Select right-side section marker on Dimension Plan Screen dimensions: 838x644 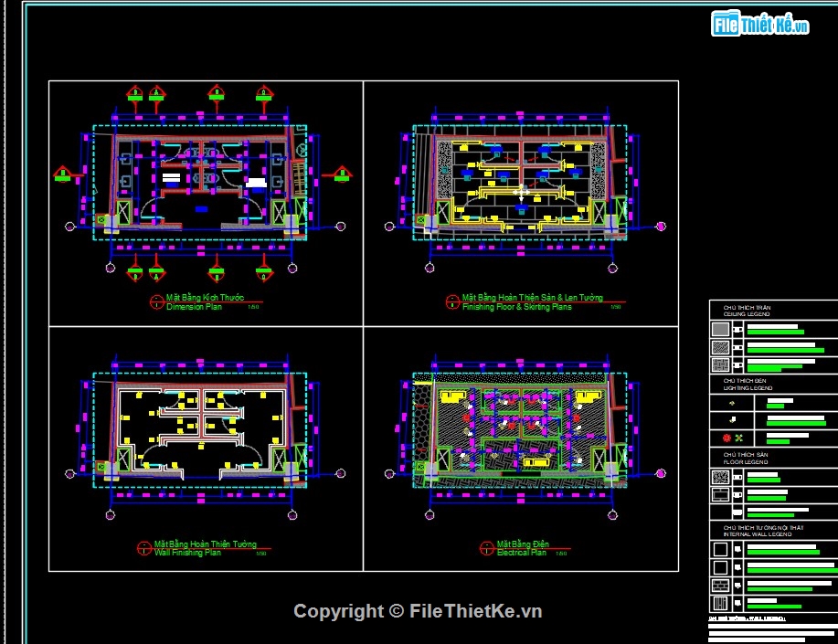pos(342,174)
